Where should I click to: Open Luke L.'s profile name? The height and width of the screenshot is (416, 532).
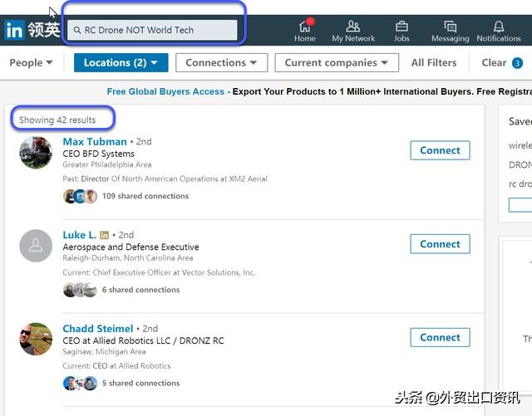pos(80,235)
